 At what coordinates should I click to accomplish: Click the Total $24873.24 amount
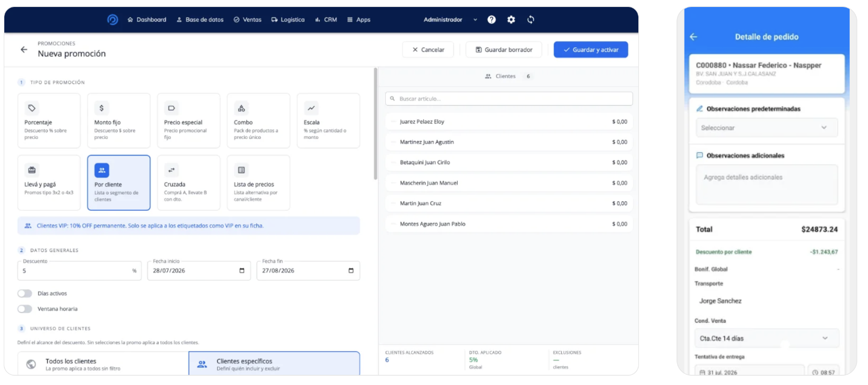pos(819,229)
